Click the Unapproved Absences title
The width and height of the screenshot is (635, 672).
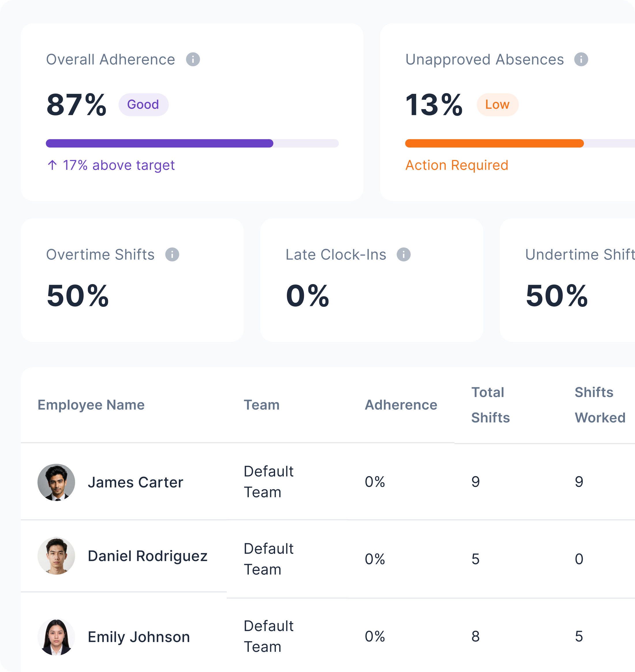[485, 59]
